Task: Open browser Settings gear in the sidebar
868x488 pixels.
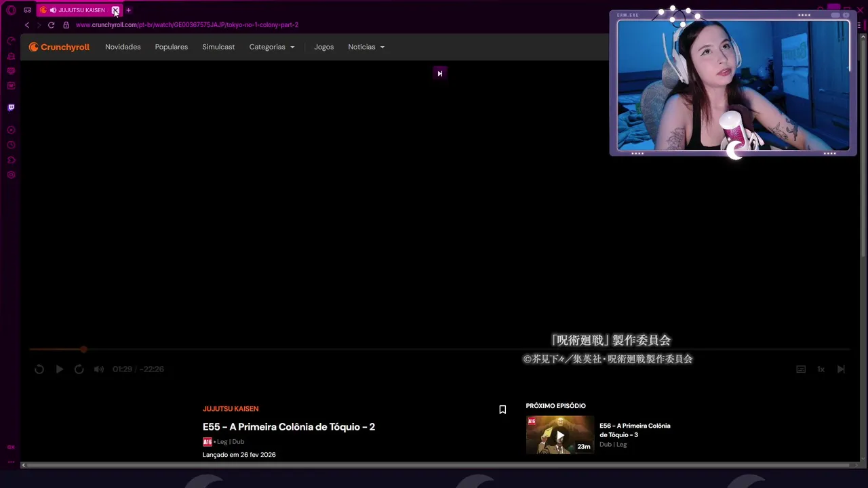Action: pos(11,175)
